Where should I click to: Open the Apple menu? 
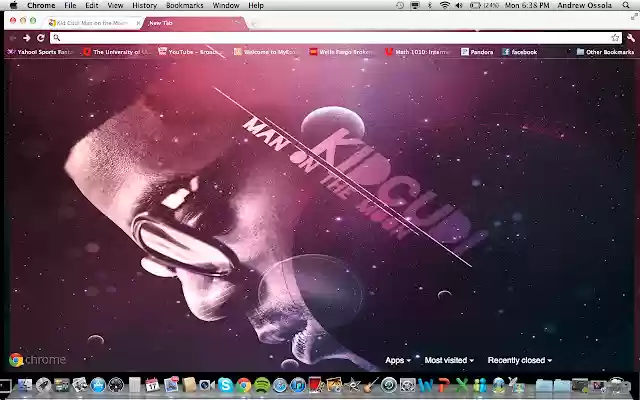click(13, 5)
